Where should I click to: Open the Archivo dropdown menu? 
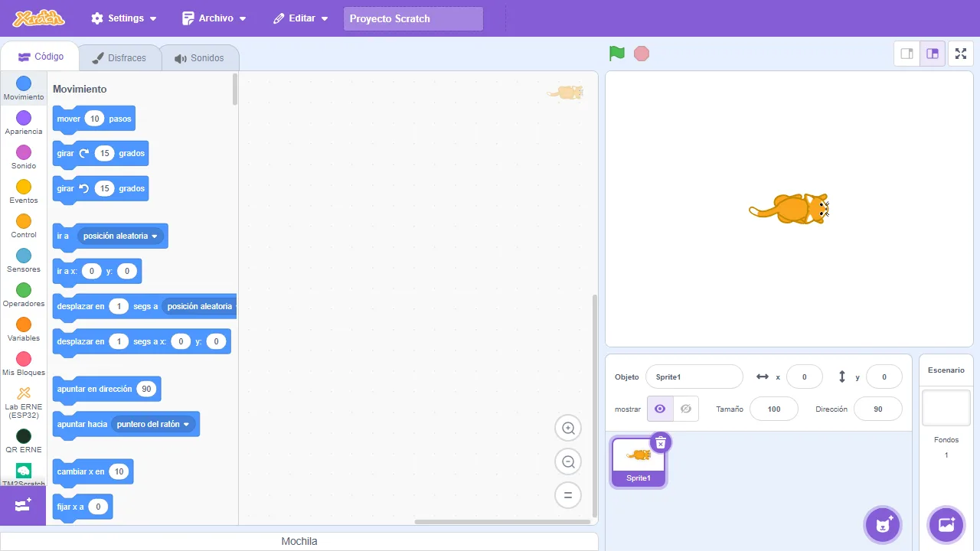tap(214, 18)
